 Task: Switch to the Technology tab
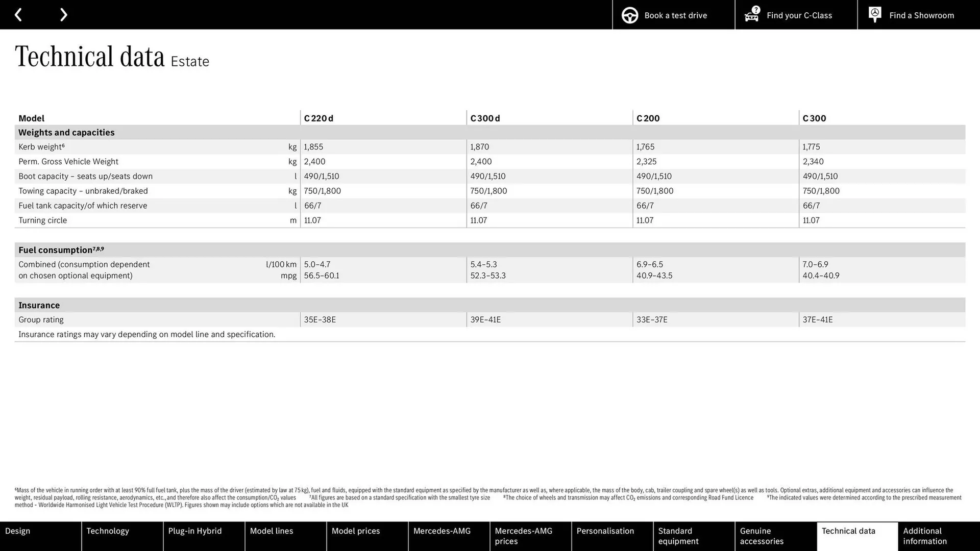[x=122, y=536]
